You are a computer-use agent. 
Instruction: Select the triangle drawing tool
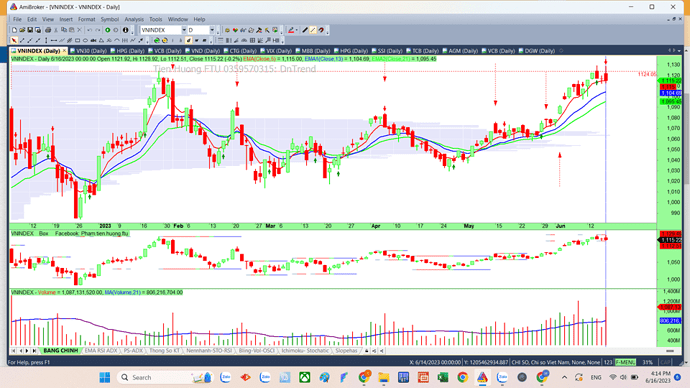click(101, 40)
